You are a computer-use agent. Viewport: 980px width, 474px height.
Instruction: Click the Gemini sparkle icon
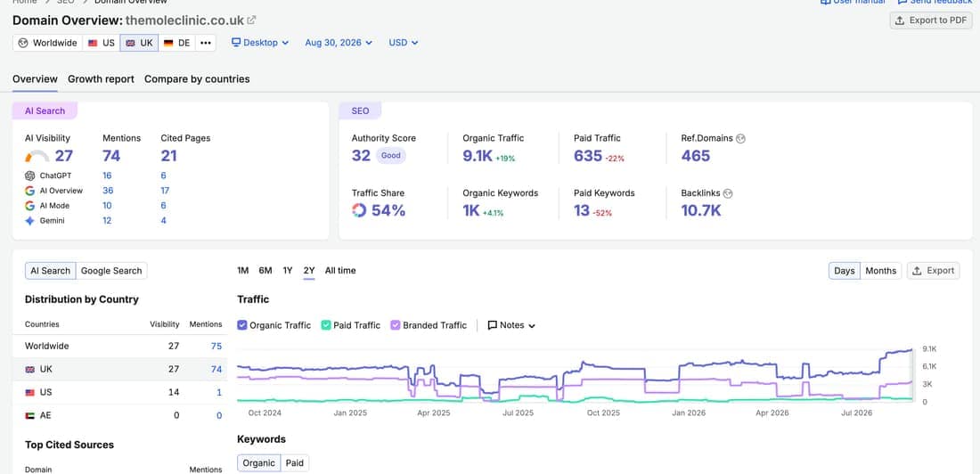pyautogui.click(x=29, y=221)
